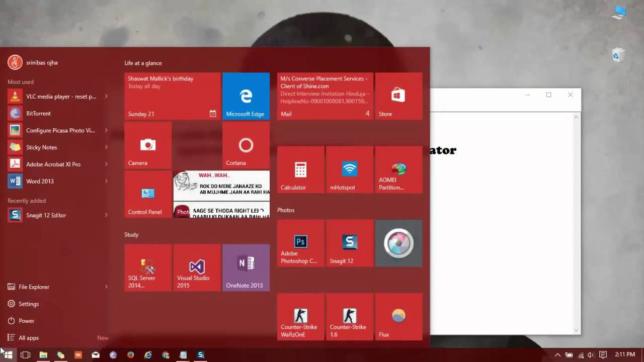Open the Microsoft Edge tile
The width and height of the screenshot is (644, 362).
[x=246, y=96]
